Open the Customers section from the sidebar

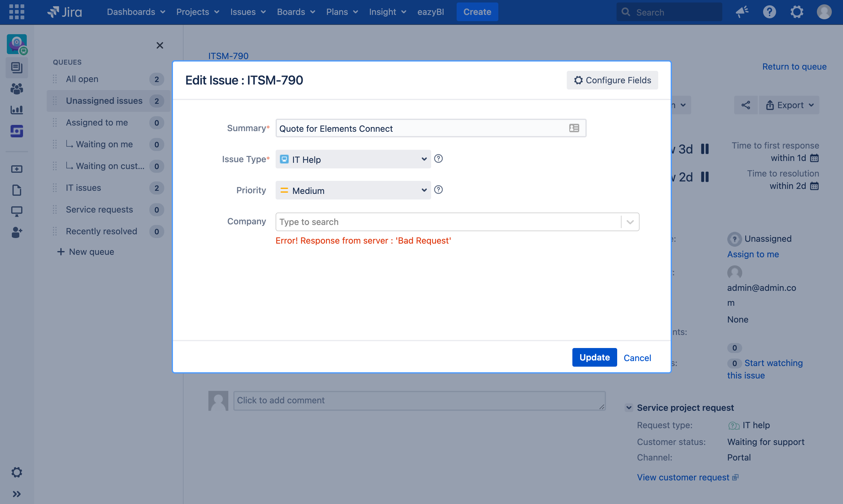(17, 89)
